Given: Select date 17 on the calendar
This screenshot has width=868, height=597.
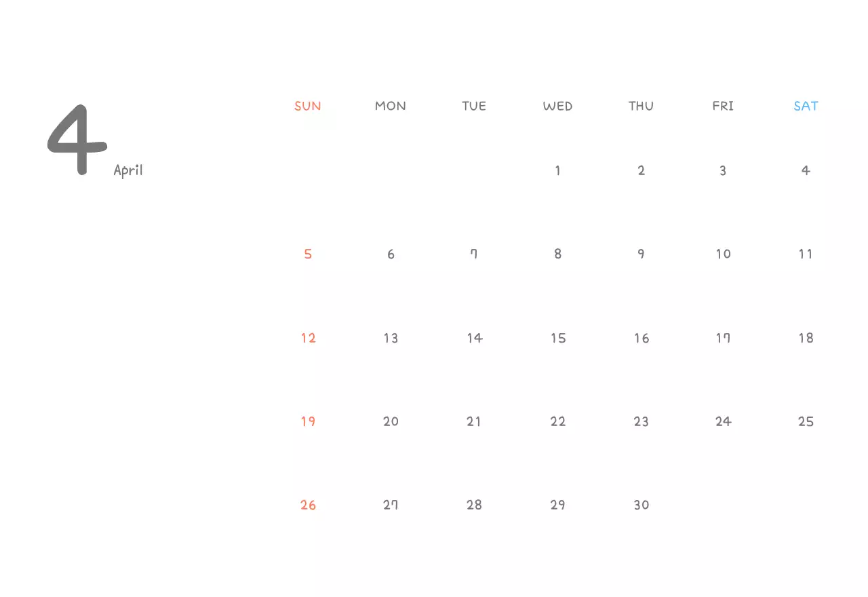Looking at the screenshot, I should tap(723, 338).
